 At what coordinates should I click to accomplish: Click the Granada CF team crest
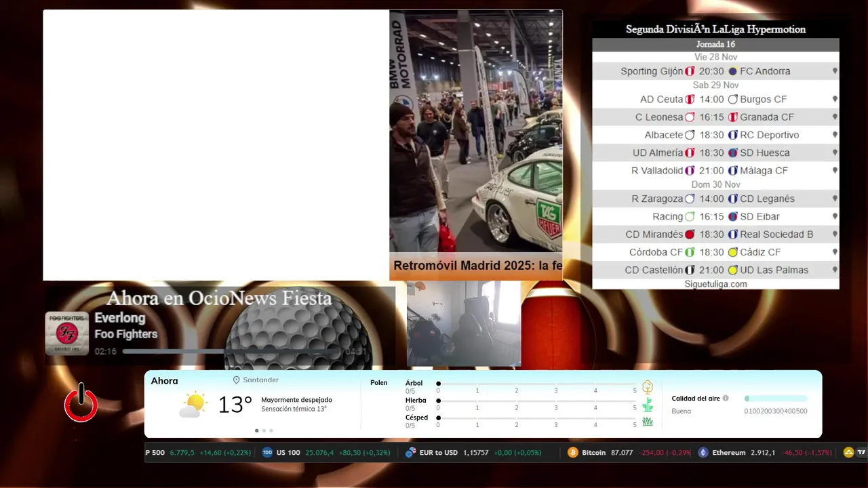[732, 117]
